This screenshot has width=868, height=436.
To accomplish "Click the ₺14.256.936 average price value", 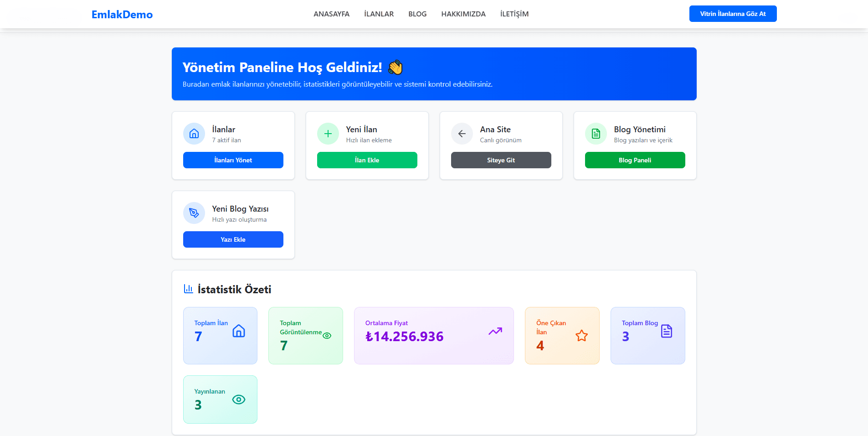I will click(x=404, y=337).
